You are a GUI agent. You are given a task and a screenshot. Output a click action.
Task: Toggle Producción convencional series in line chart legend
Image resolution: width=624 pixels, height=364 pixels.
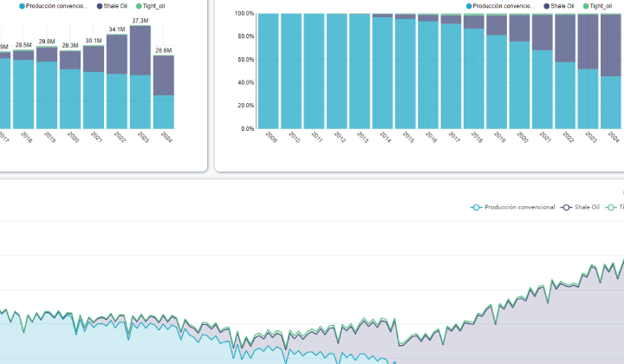tap(513, 207)
